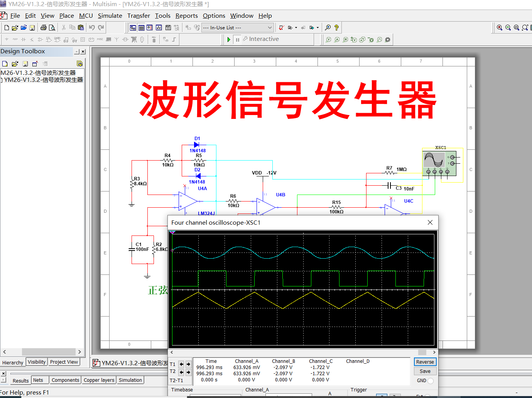Open the Simulate menu

point(110,16)
